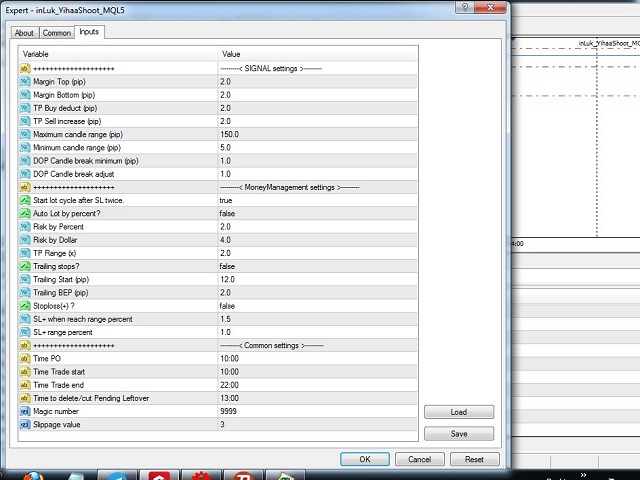640x480 pixels.
Task: Click the icon beside Risk by Dollar
Action: click(x=25, y=240)
